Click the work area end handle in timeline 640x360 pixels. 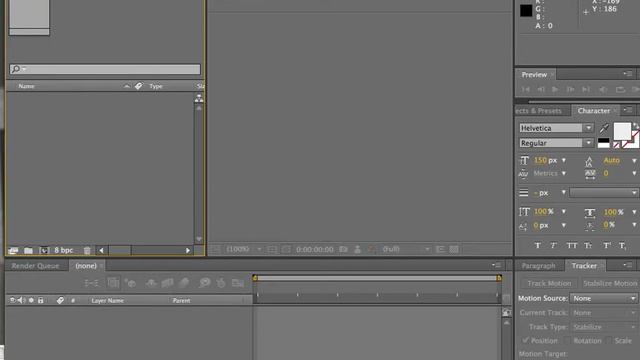[499, 278]
